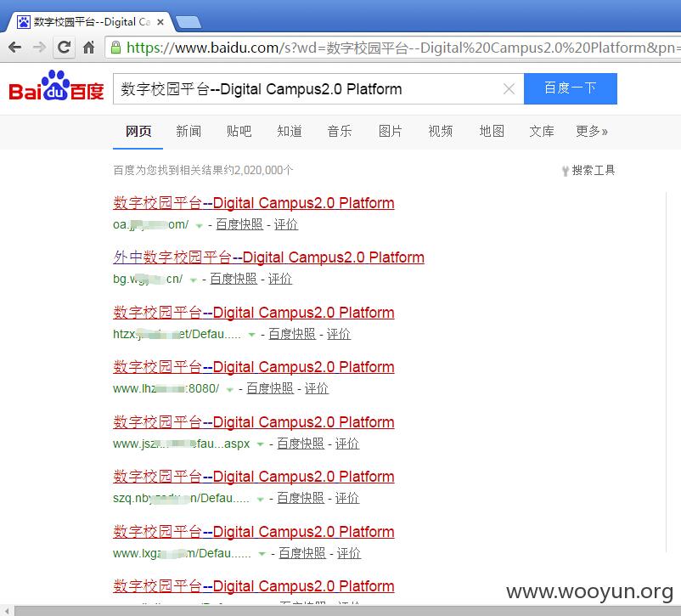Click the oa. green result URL
681x616 pixels.
pos(150,225)
